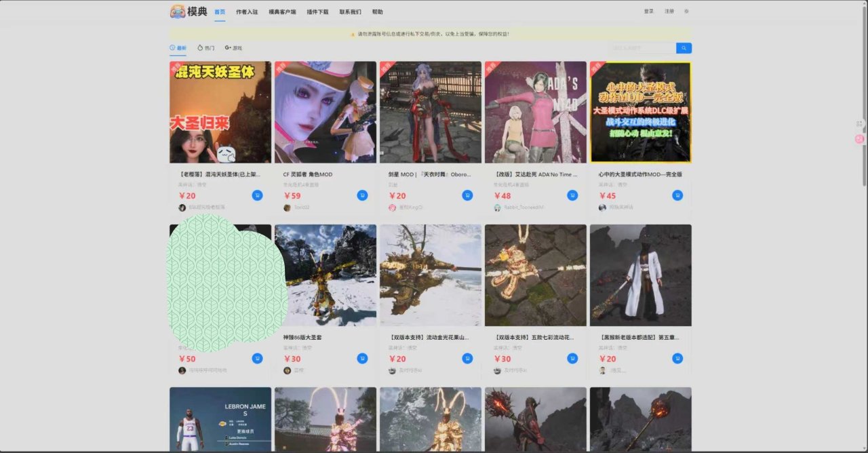
Task: Switch to the 游戏 filter tab
Action: point(233,48)
